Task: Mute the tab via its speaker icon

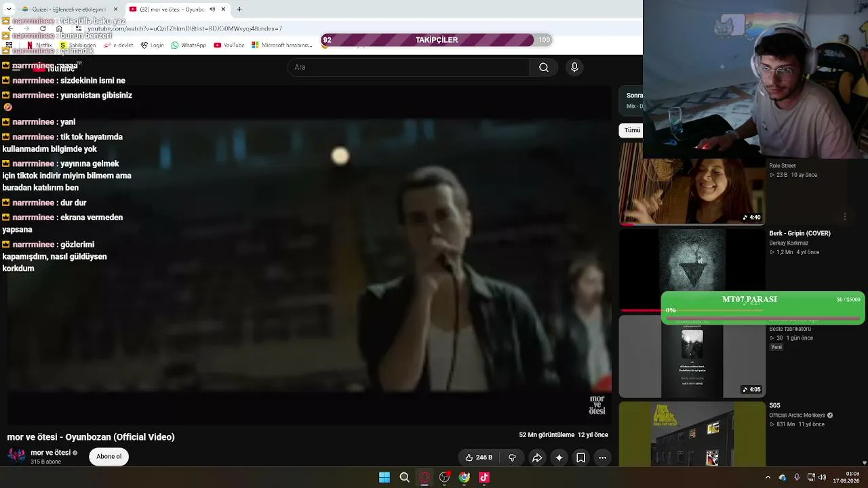Action: click(212, 9)
